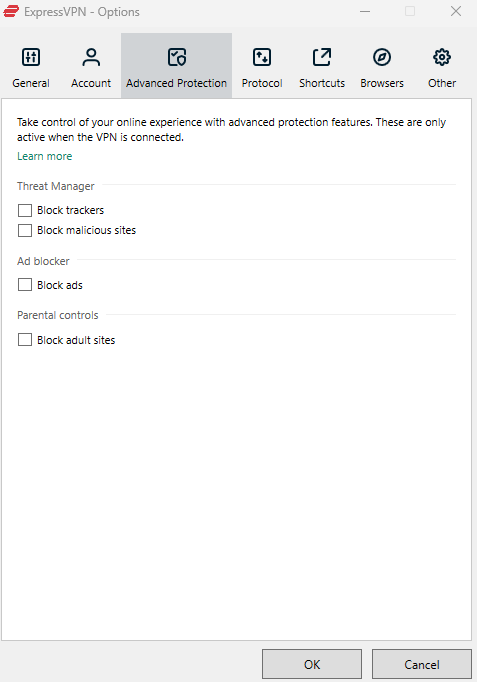Minimize the ExpressVPN Options window
Viewport: 477px width, 682px height.
tap(365, 11)
